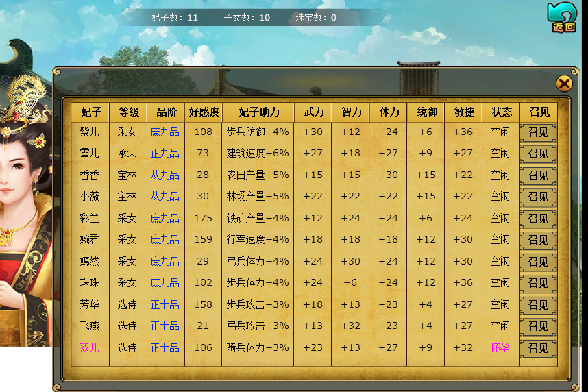Select the name 婉君 in the list

tap(89, 240)
